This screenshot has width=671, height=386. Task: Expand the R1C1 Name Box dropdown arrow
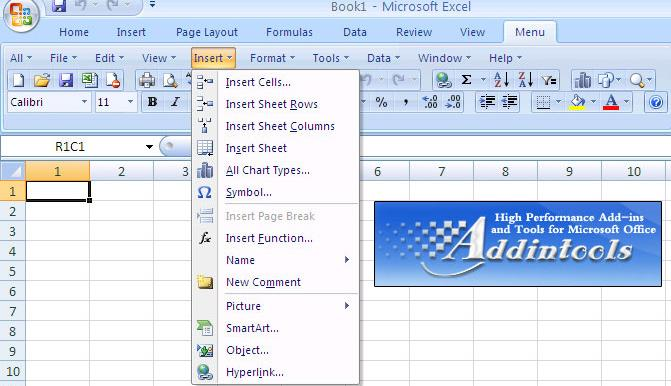click(x=149, y=147)
